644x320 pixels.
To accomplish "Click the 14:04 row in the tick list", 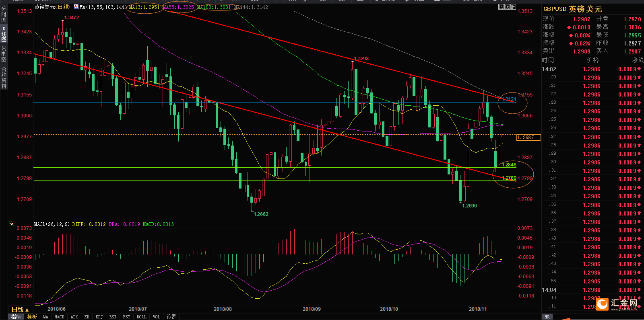I will (592, 290).
